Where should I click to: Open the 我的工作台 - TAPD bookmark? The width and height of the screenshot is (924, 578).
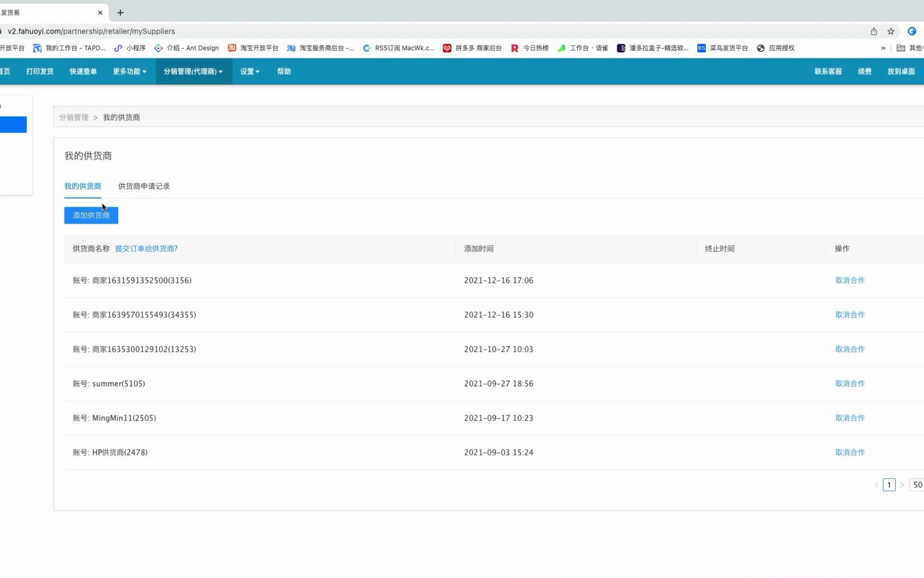tap(70, 48)
